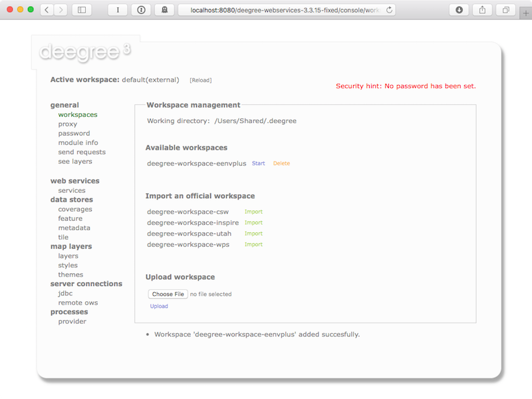Open jdbc server connections
The height and width of the screenshot is (399, 532).
(65, 293)
